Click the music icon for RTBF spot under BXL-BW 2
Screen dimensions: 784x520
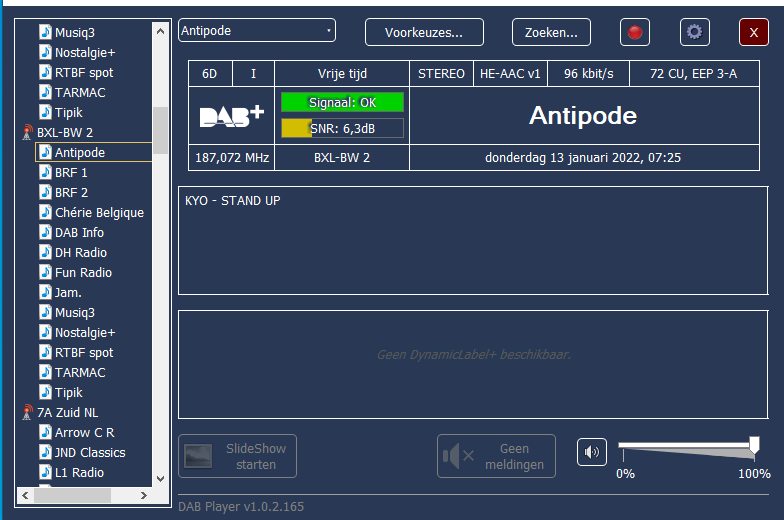coord(46,352)
